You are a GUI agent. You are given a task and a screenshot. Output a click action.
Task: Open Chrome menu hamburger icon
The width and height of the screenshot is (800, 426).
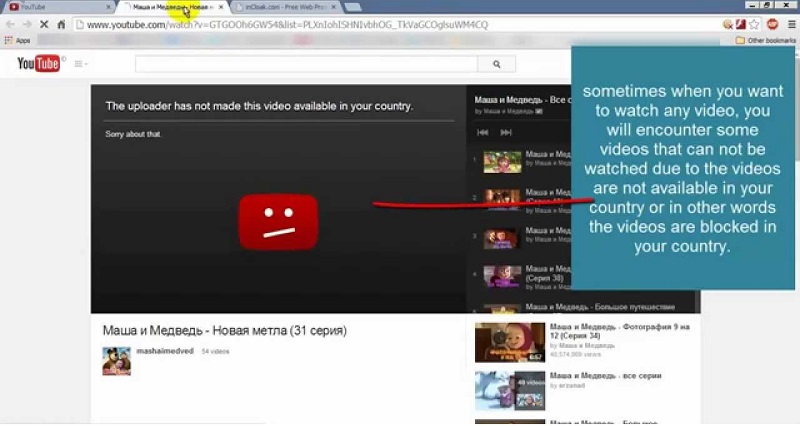[791, 24]
